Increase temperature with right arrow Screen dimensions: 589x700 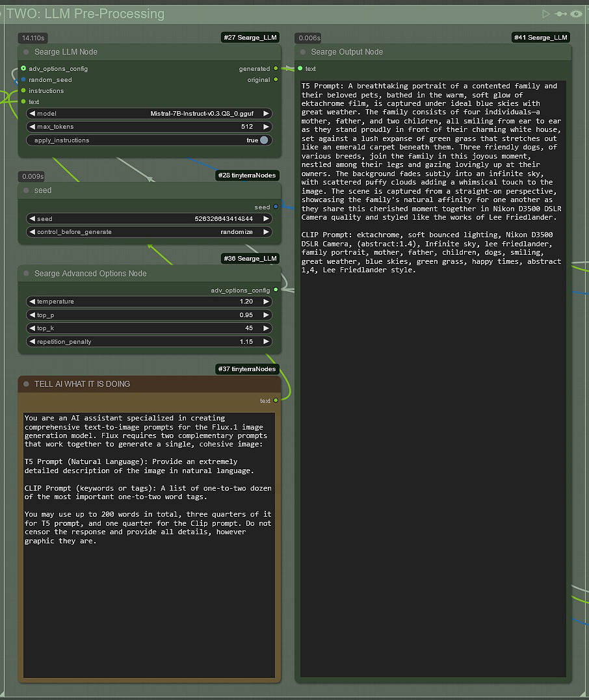tap(266, 302)
